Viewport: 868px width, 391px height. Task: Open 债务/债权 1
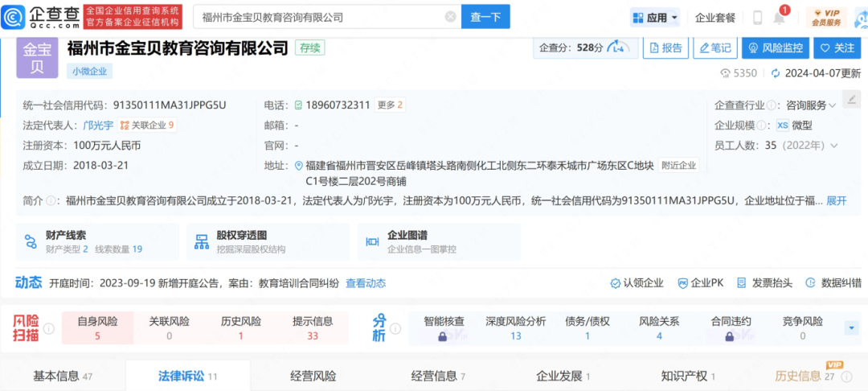(588, 328)
